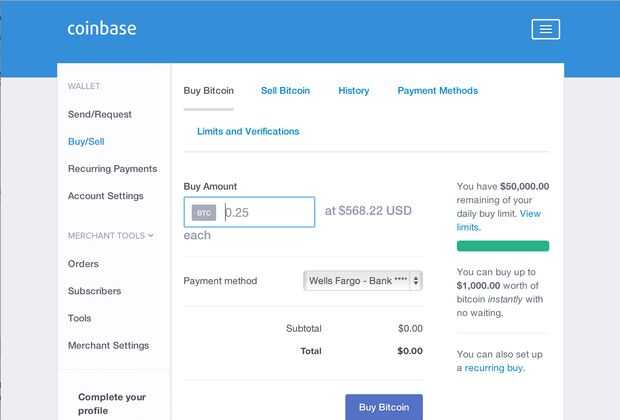Screen dimensions: 620x420
Task: Click the green daily limit progress bar
Action: click(502, 245)
